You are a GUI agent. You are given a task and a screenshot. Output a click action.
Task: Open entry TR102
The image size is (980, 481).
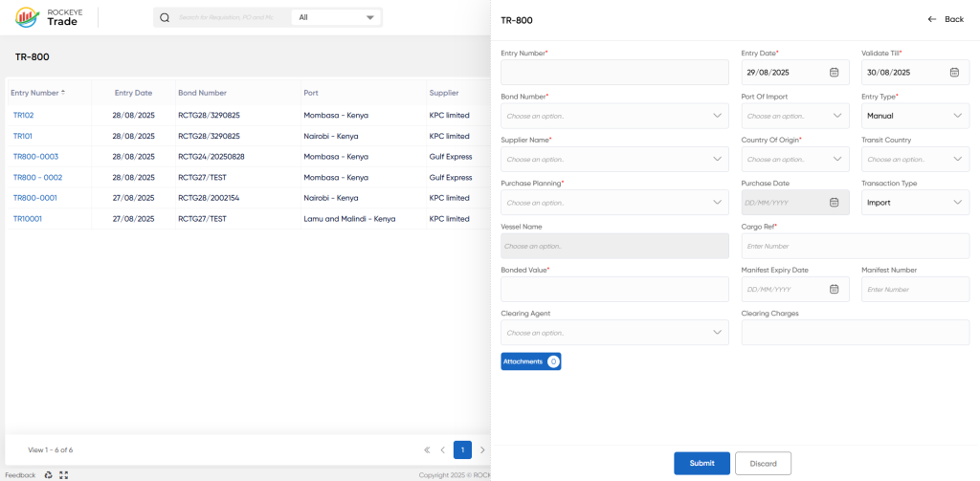[x=23, y=116]
